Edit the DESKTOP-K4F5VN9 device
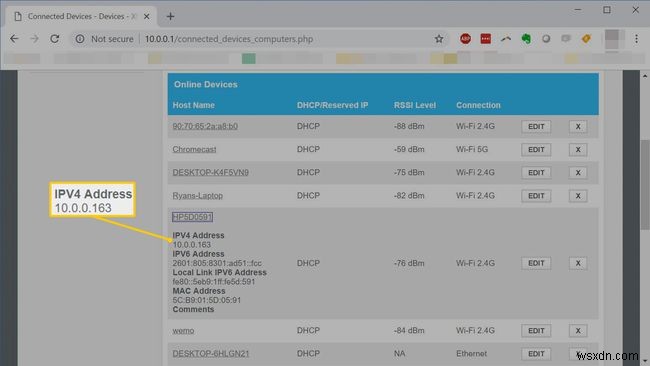 coord(536,172)
